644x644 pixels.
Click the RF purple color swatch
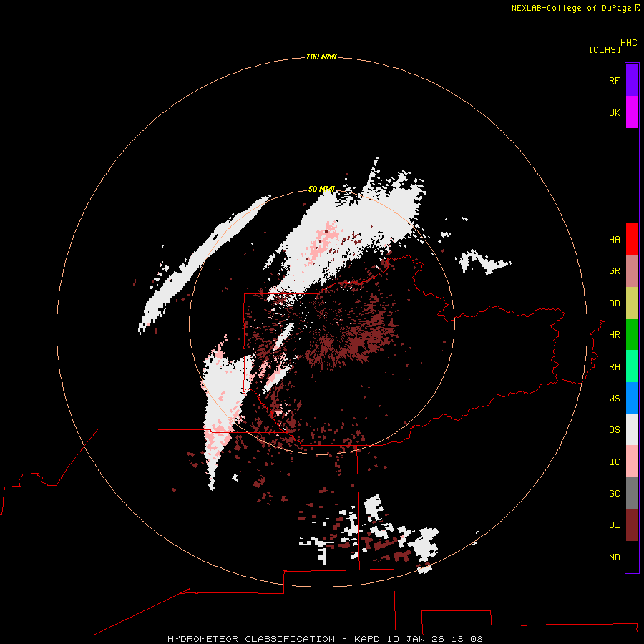632,80
